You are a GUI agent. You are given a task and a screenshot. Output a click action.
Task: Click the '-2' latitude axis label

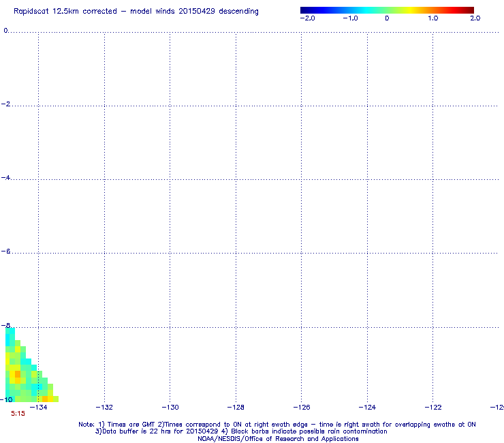point(5,104)
